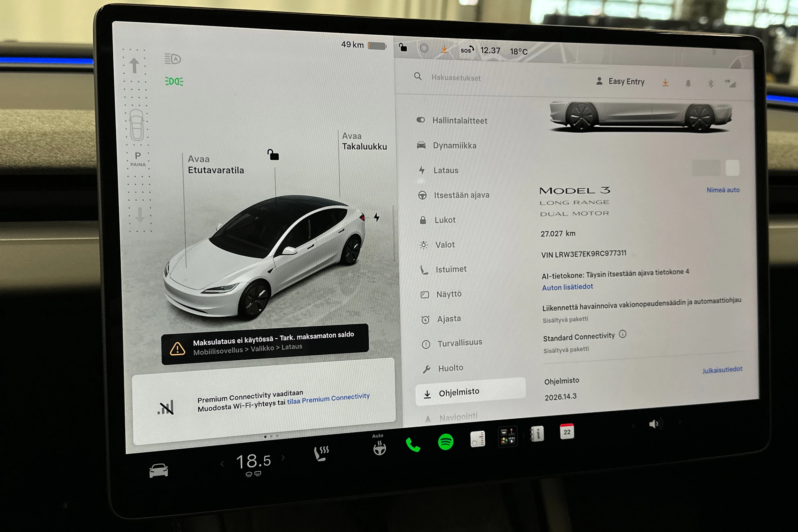
Task: Open Julkaisutiedot release notes link
Action: 722,370
